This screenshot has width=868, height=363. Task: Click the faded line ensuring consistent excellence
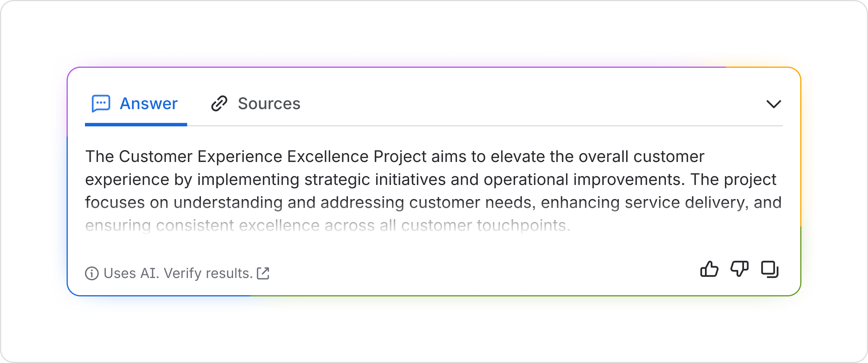tap(328, 226)
